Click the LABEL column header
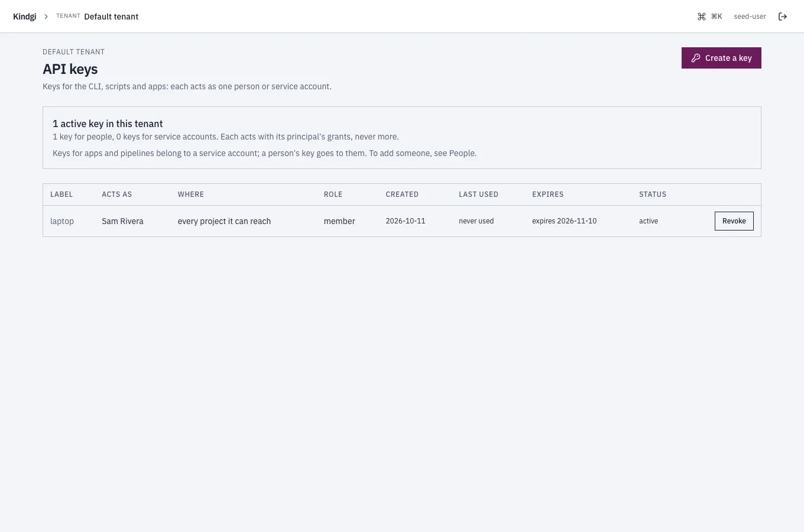This screenshot has height=532, width=804. pyautogui.click(x=61, y=194)
